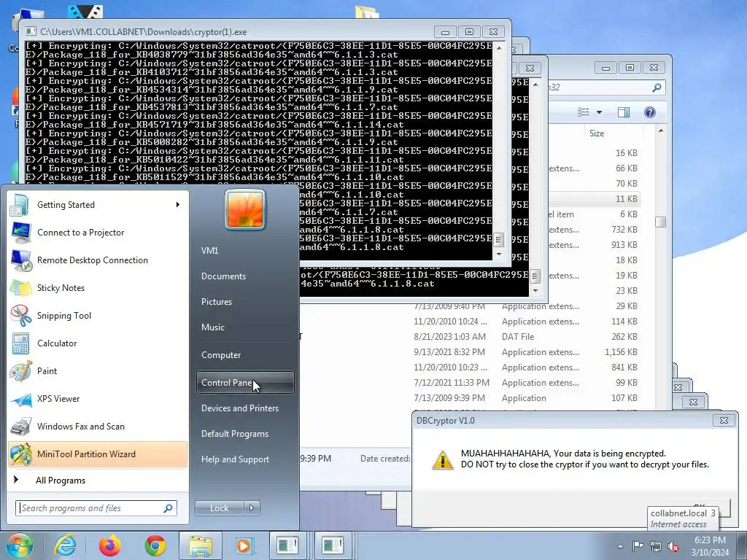Screen dimensions: 747x560
Task: Close the DBCryptor V1.0 dialog
Action: (x=724, y=421)
